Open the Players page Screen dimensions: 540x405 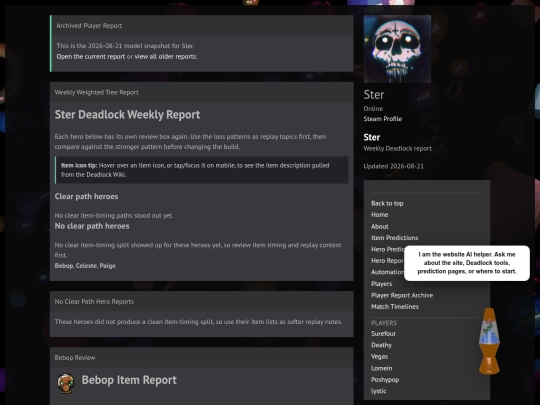point(382,284)
